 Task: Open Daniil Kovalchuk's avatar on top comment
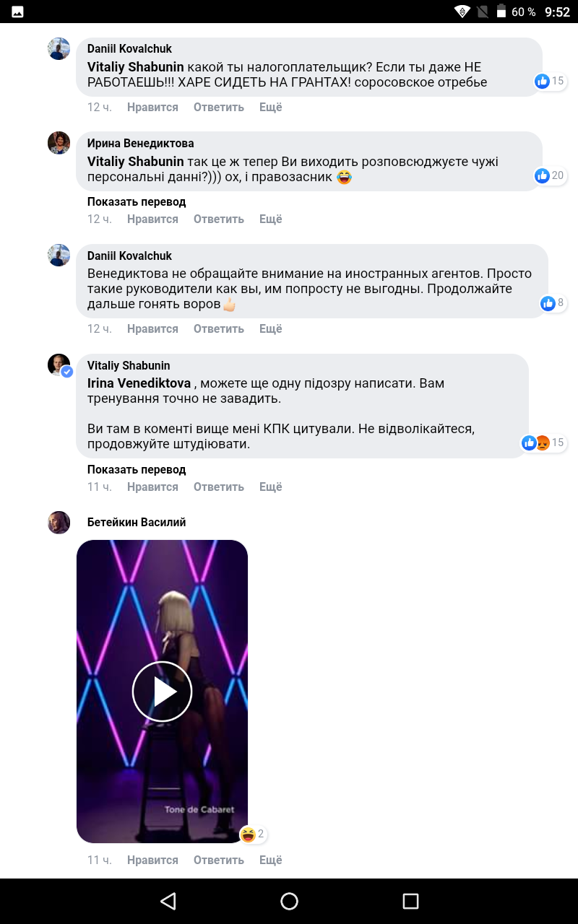[x=59, y=49]
